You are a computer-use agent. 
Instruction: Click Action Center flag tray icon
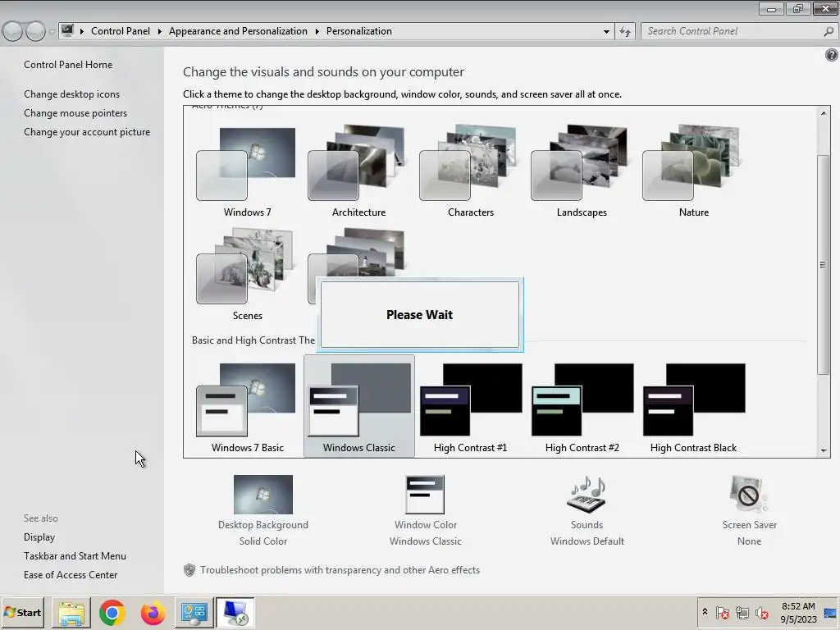click(722, 612)
